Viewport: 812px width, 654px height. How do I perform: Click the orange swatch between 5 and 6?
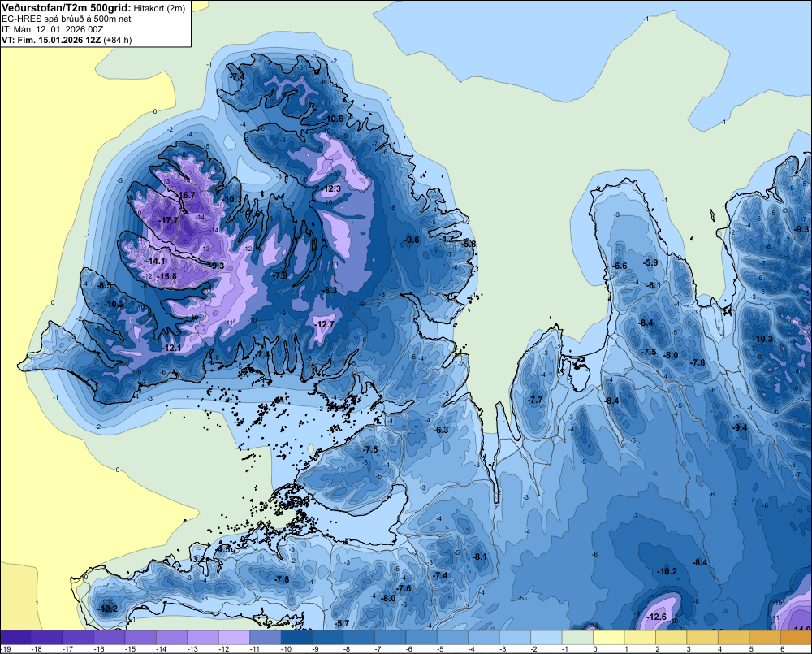(x=765, y=638)
